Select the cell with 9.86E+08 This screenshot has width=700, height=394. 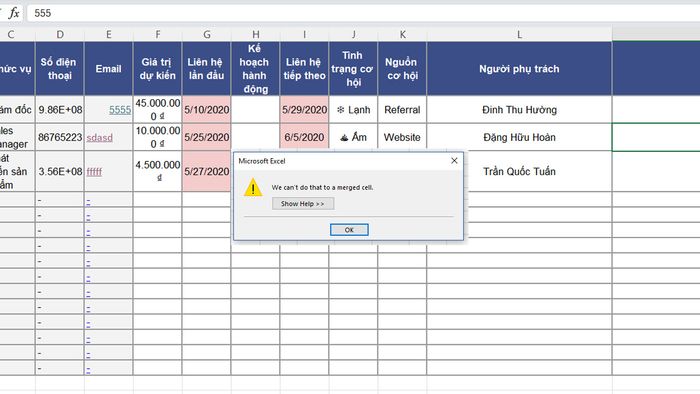point(59,110)
